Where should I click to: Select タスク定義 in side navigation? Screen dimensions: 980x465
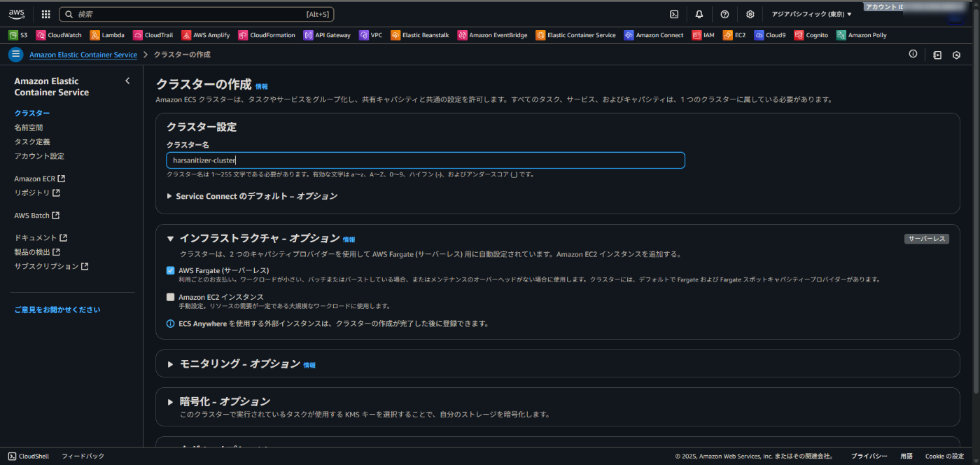coord(32,141)
